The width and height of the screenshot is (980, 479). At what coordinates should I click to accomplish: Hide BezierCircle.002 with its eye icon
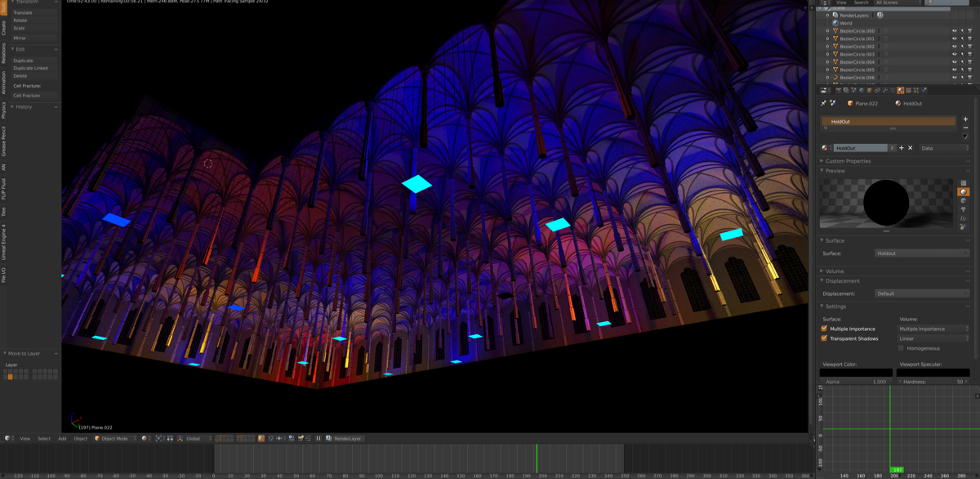[x=955, y=47]
